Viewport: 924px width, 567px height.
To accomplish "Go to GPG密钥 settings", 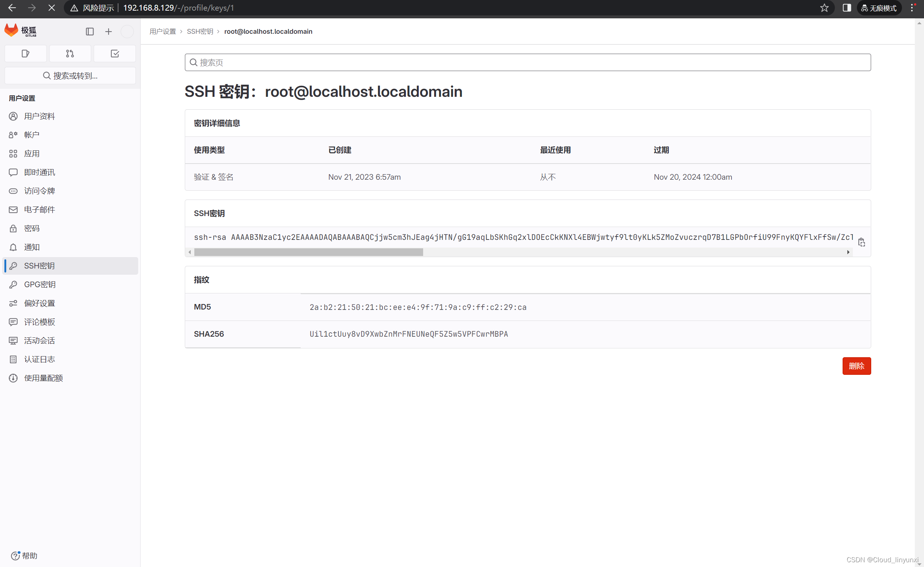I will click(40, 284).
